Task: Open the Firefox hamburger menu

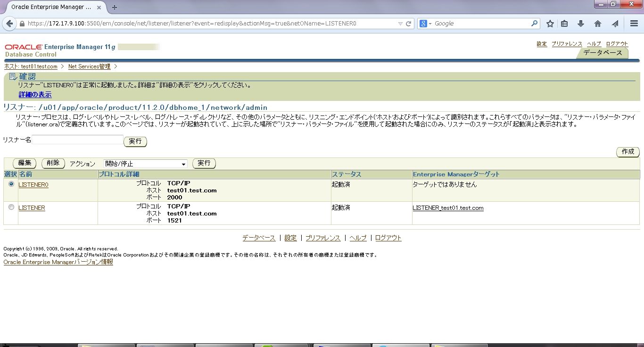Action: 634,24
